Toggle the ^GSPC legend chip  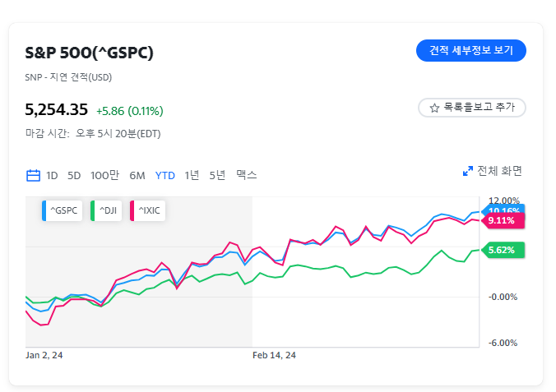(x=62, y=210)
